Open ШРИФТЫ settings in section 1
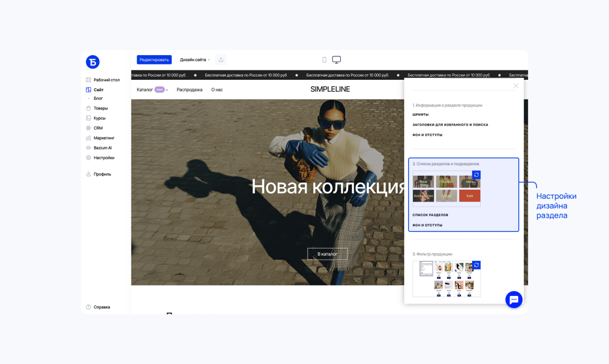 click(x=420, y=114)
